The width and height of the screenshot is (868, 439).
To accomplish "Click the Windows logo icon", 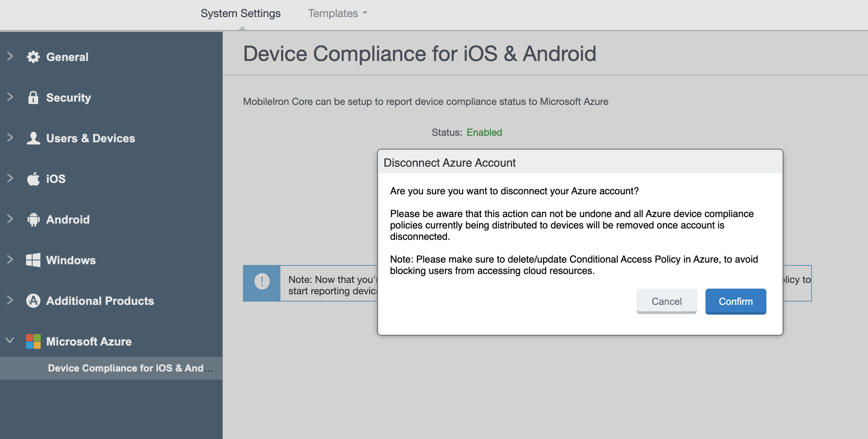I will (33, 260).
